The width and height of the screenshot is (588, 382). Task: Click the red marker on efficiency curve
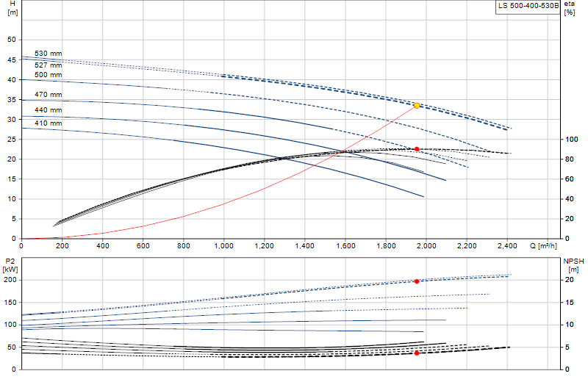[417, 149]
